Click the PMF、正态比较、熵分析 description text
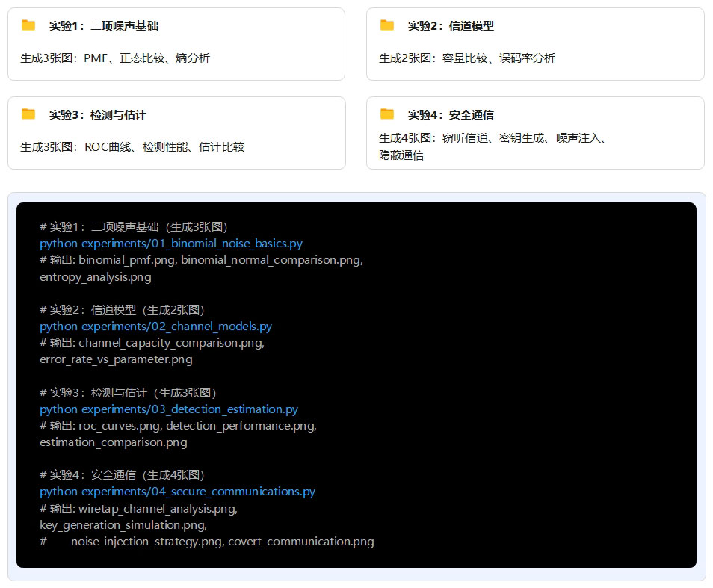 point(115,58)
